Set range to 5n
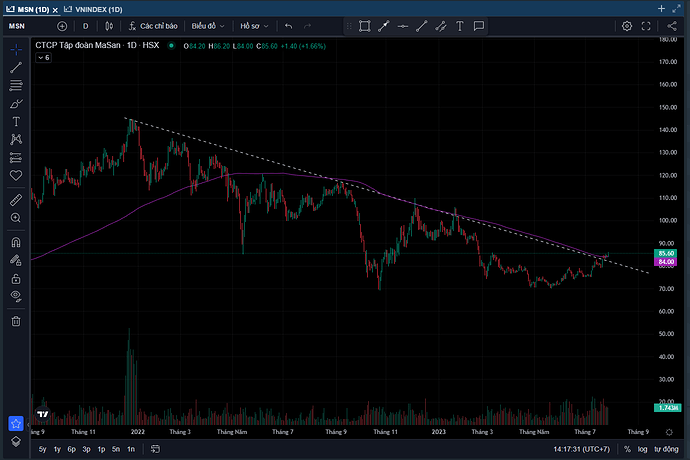The image size is (690, 460). (116, 449)
